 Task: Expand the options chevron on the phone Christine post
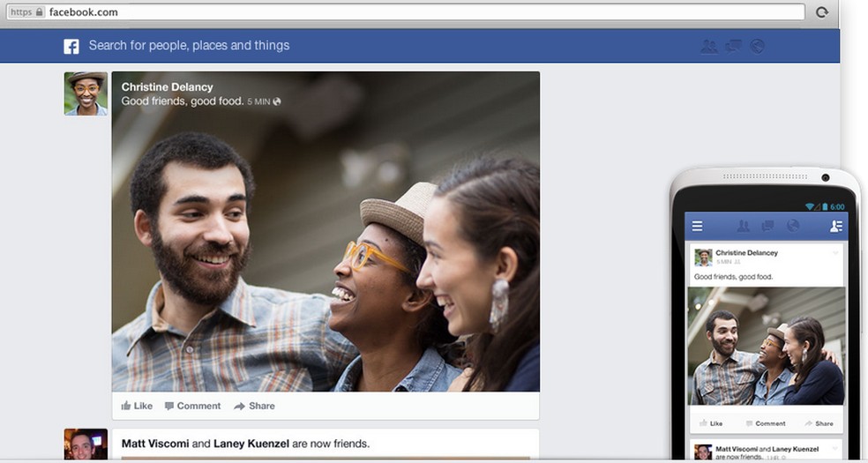point(835,253)
